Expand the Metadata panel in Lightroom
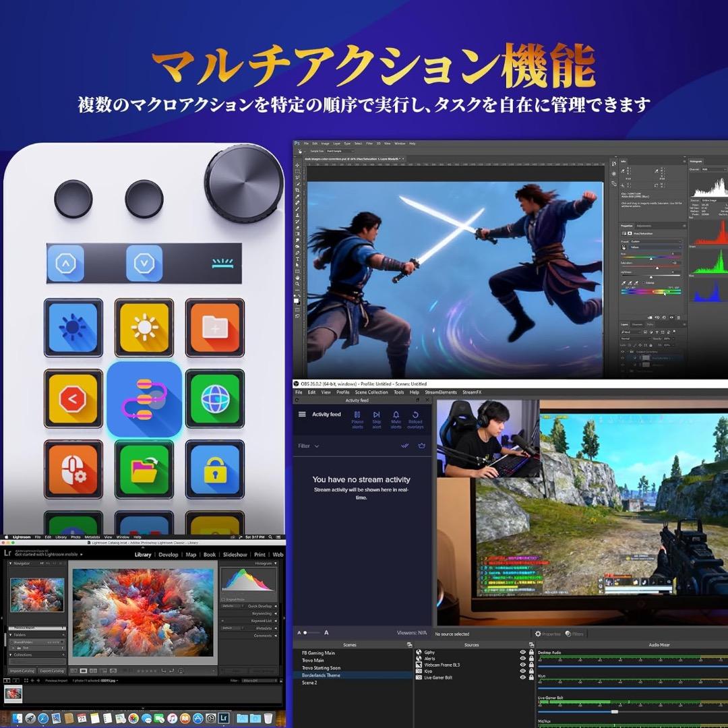Viewport: 728px width, 728px height. pyautogui.click(x=275, y=628)
